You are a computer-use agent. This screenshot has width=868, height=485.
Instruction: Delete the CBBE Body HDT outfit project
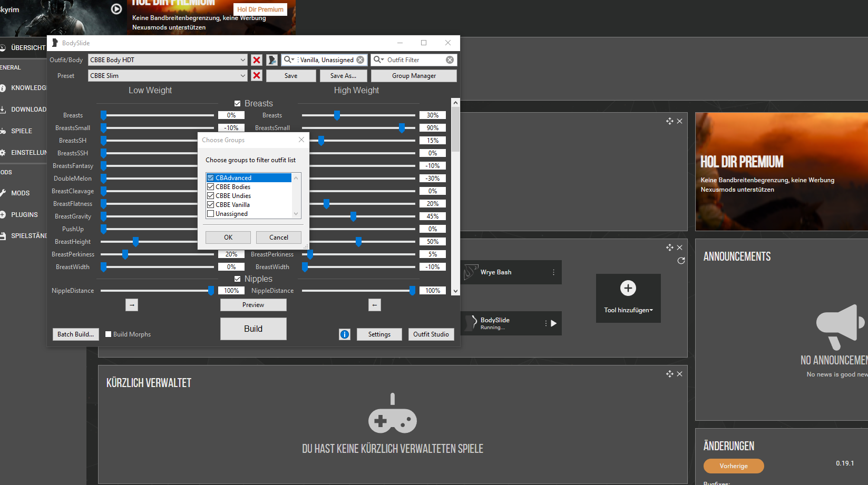click(x=257, y=60)
